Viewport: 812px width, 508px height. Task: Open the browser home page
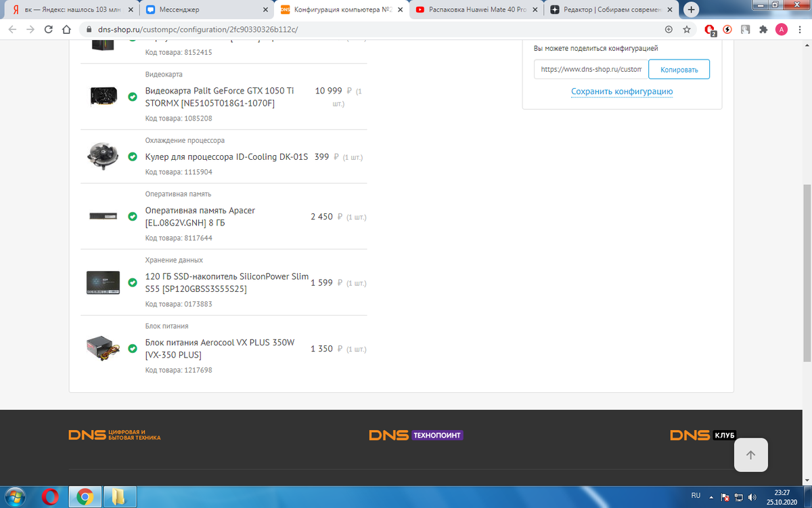66,30
